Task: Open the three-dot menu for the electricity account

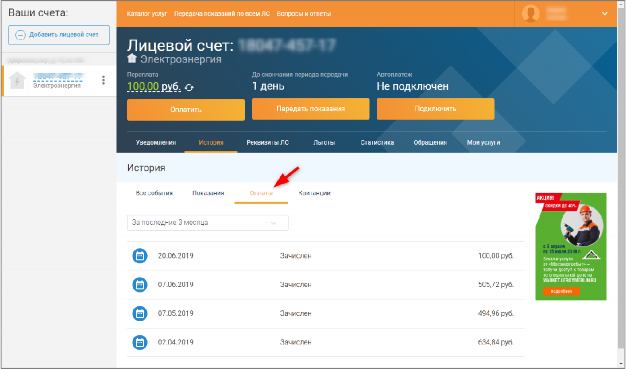Action: [103, 80]
